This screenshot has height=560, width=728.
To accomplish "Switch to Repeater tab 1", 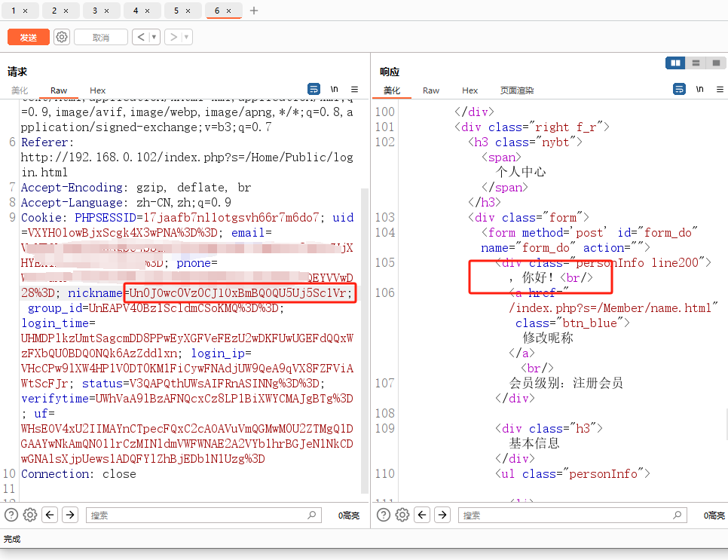I will click(14, 11).
